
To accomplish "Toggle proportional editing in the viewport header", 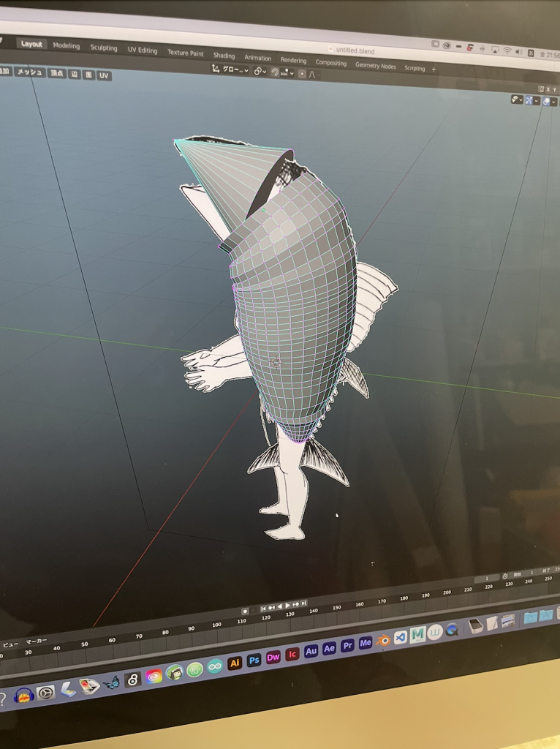I will [x=303, y=73].
